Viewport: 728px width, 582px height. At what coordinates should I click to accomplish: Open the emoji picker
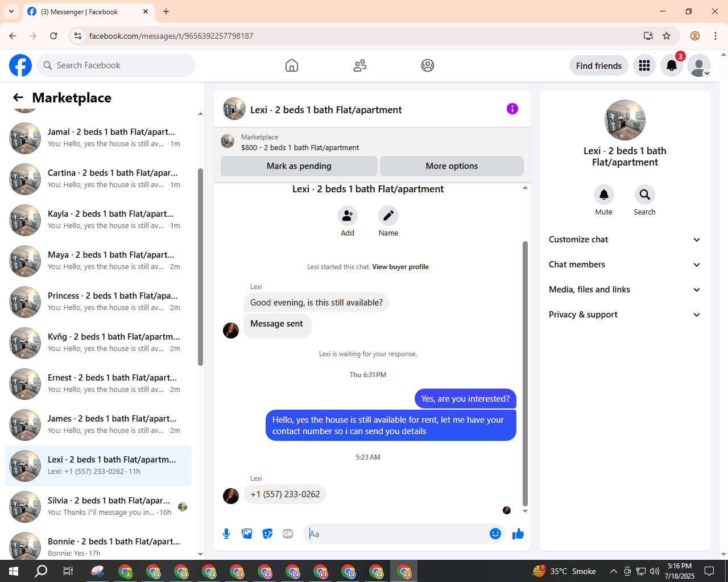pos(495,534)
